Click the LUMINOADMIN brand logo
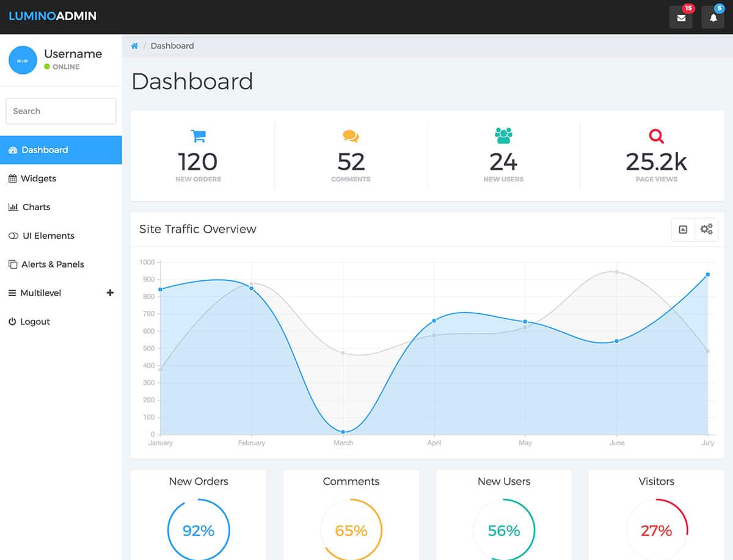 pyautogui.click(x=53, y=16)
